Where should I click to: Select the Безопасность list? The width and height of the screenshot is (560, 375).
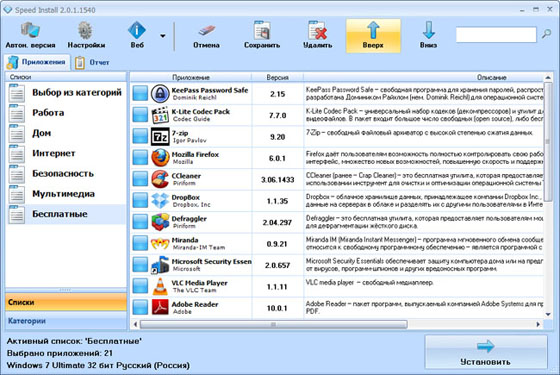pos(66,174)
